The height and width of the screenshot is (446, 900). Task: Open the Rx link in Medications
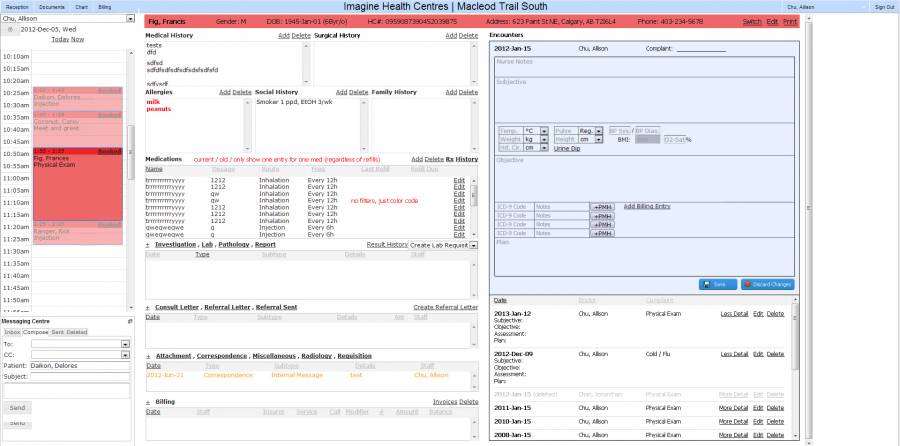tap(450, 159)
